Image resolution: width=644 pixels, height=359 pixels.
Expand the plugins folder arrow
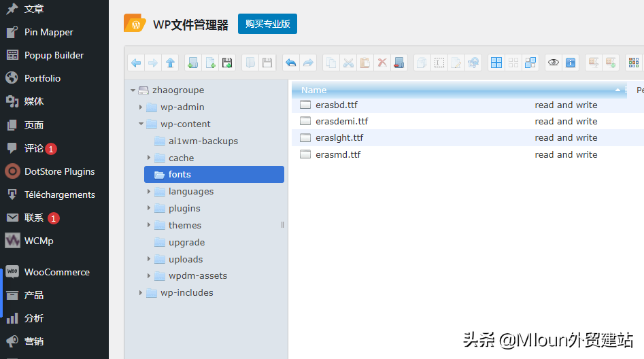(149, 208)
